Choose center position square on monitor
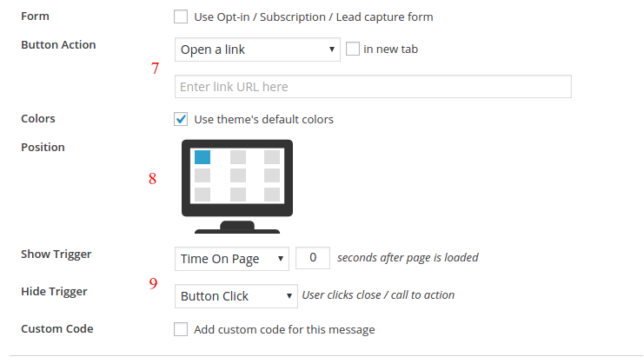 (x=238, y=175)
